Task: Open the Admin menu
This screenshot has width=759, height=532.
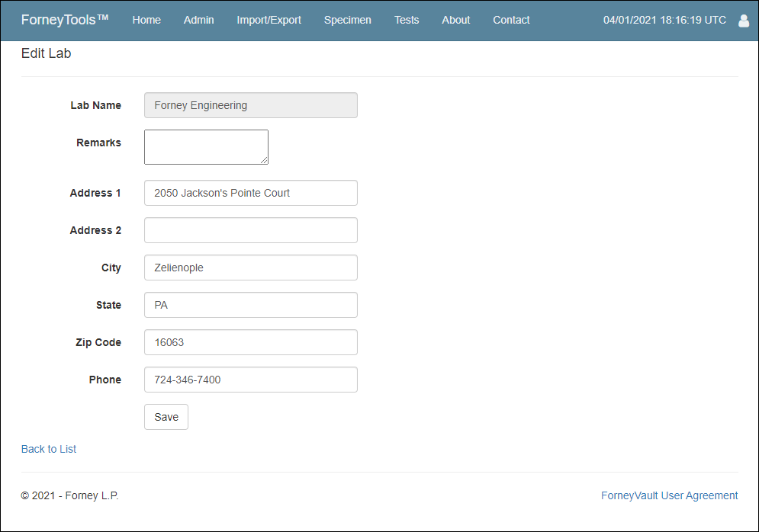Action: click(x=198, y=20)
